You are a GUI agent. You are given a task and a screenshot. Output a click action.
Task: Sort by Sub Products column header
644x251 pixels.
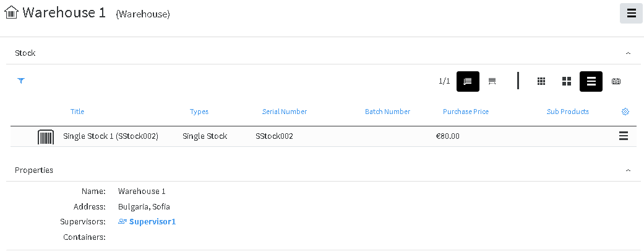point(568,112)
